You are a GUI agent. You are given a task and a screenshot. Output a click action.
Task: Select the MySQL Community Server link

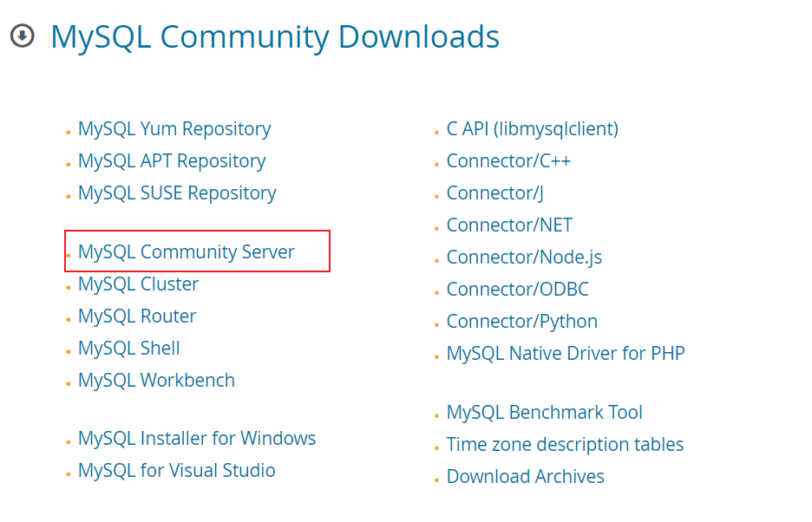(187, 251)
